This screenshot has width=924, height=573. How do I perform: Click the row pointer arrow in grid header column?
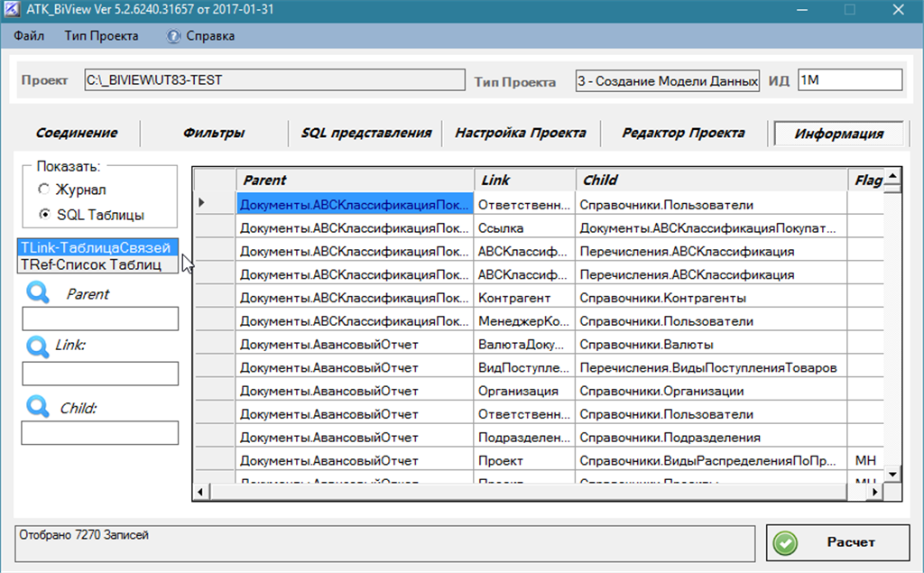pyautogui.click(x=201, y=202)
